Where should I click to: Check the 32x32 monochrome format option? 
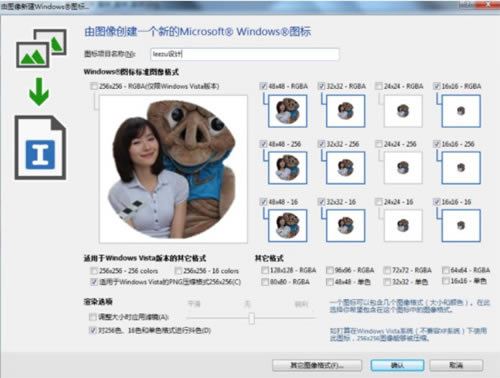point(387,282)
